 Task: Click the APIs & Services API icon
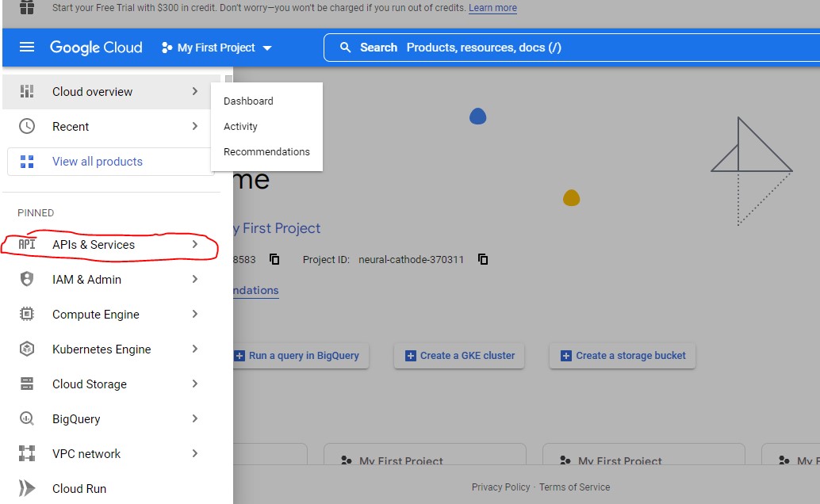point(27,245)
